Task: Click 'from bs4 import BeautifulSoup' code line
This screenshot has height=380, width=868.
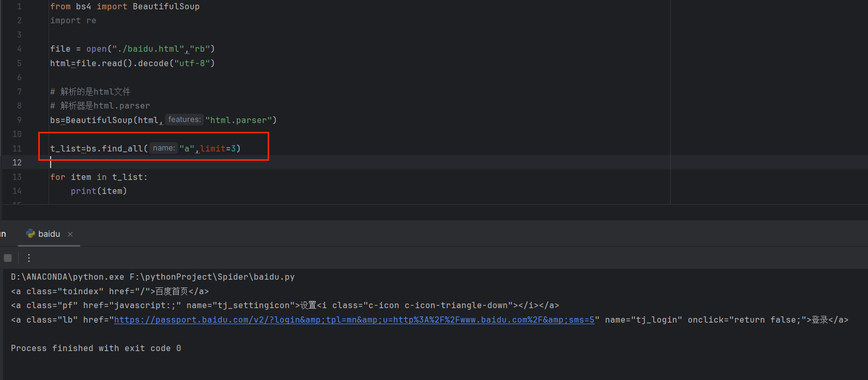Action: [x=125, y=7]
